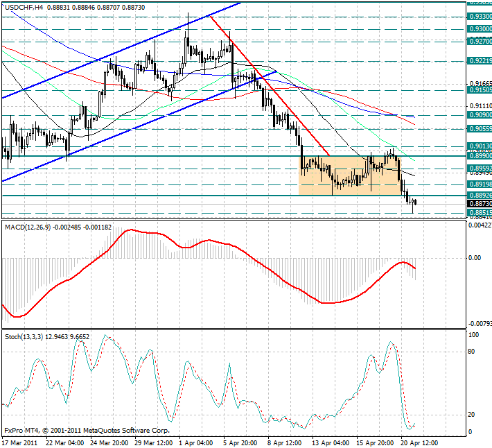The width and height of the screenshot is (492, 448).
Task: Click the 24 Mar 20:00 time axis label
Action: [109, 443]
